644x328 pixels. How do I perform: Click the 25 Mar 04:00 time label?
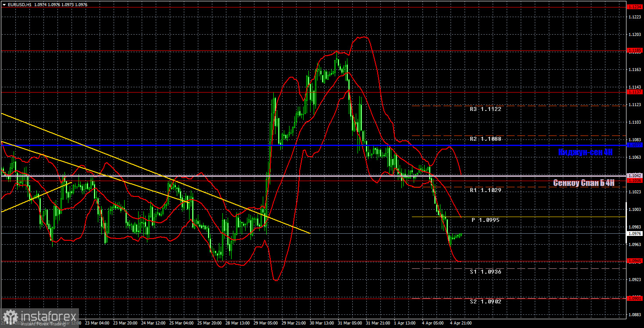tap(182, 323)
